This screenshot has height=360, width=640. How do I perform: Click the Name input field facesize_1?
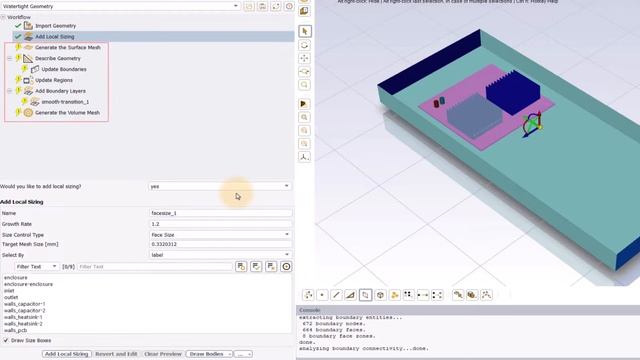[220, 213]
